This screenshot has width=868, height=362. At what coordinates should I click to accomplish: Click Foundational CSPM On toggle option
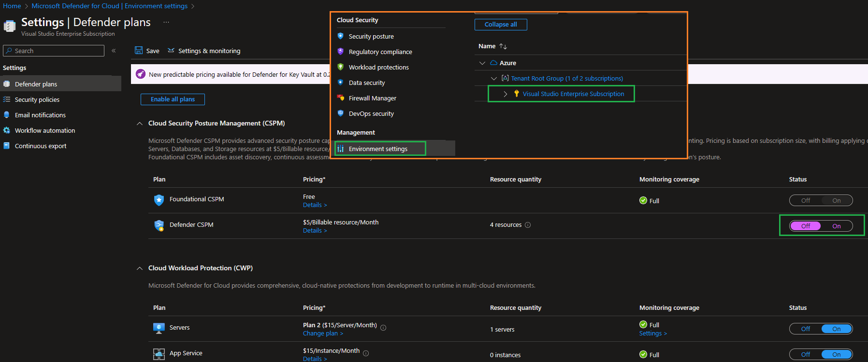point(837,200)
